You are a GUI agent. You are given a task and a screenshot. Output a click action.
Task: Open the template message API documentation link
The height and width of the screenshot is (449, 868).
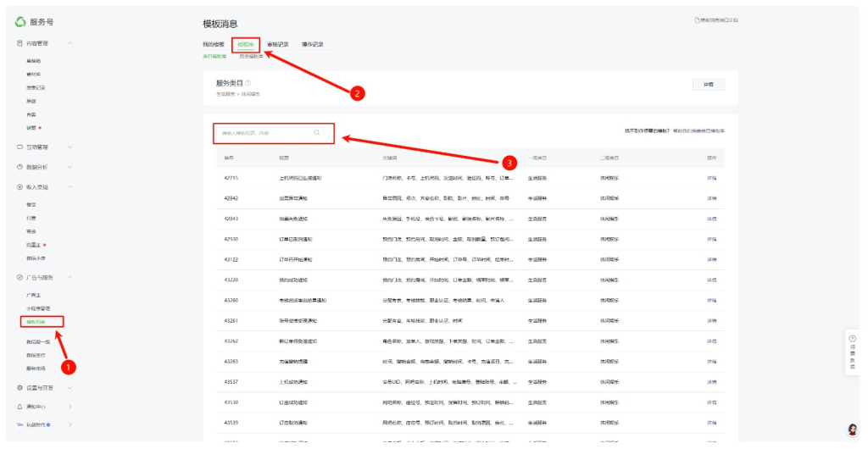[716, 19]
